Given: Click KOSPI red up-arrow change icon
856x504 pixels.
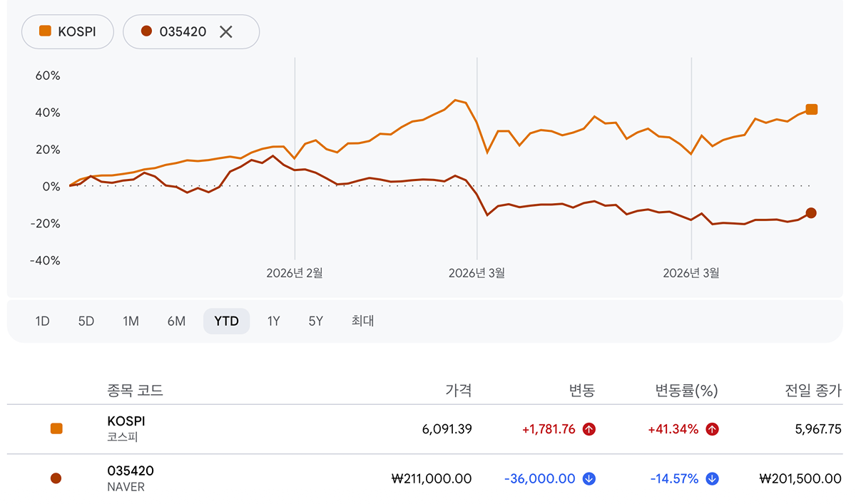Looking at the screenshot, I should [x=588, y=429].
